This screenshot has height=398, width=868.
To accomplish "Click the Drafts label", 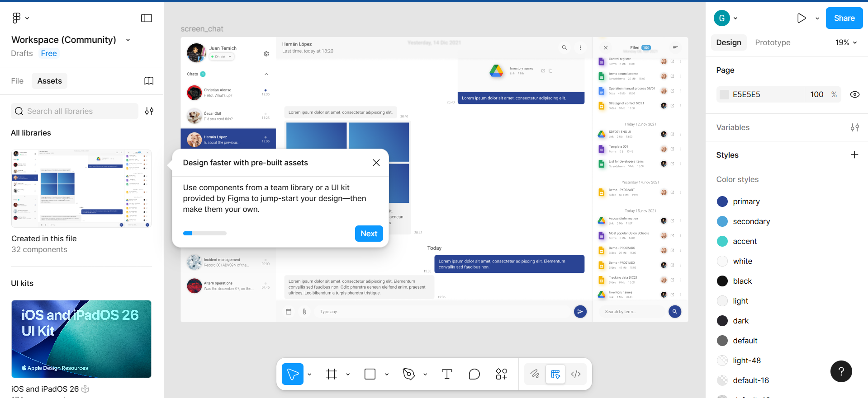I will coord(22,53).
